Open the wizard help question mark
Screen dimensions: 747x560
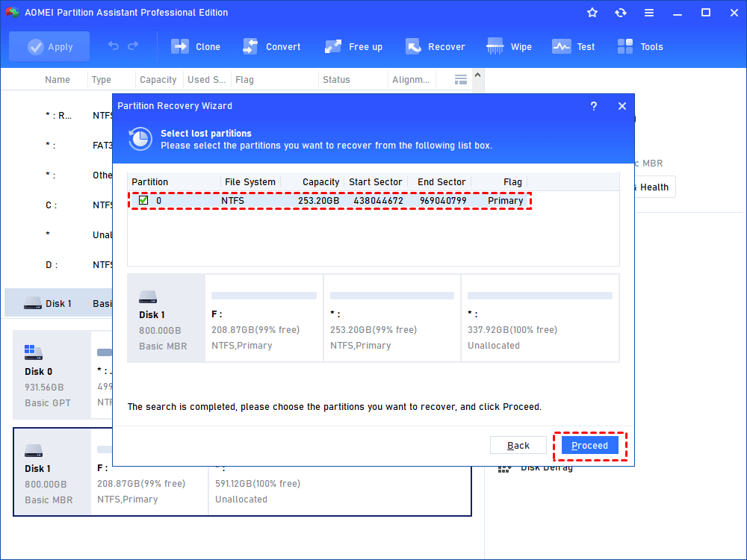593,106
